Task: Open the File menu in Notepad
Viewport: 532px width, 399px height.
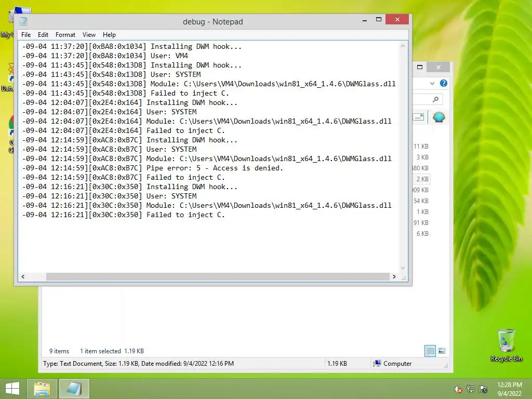Action: pos(26,35)
